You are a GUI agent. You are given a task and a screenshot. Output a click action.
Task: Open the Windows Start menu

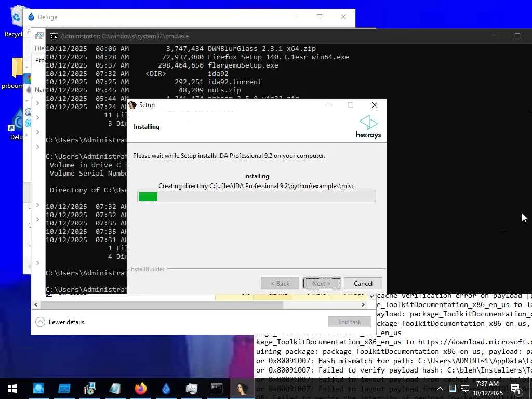tap(12, 389)
